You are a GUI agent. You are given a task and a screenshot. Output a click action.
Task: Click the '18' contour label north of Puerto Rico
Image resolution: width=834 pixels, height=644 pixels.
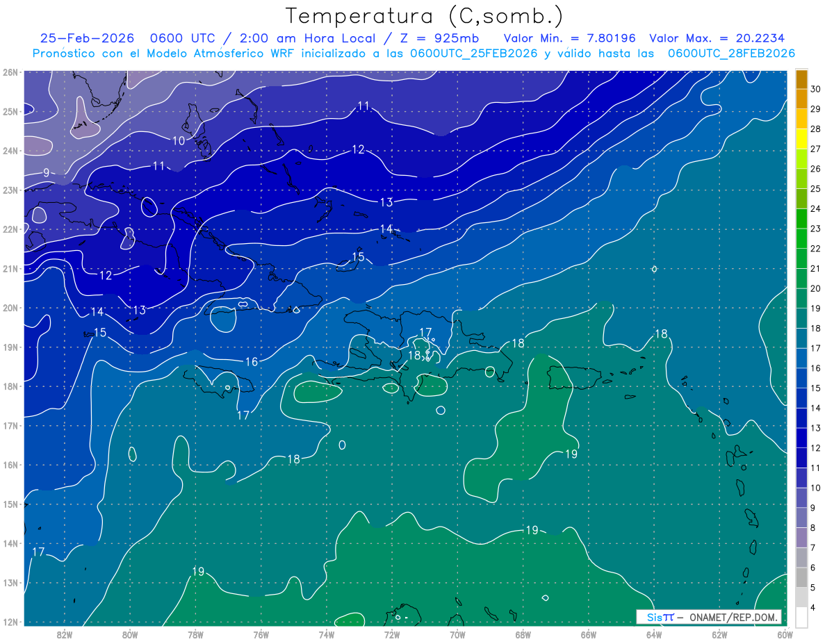pos(518,343)
